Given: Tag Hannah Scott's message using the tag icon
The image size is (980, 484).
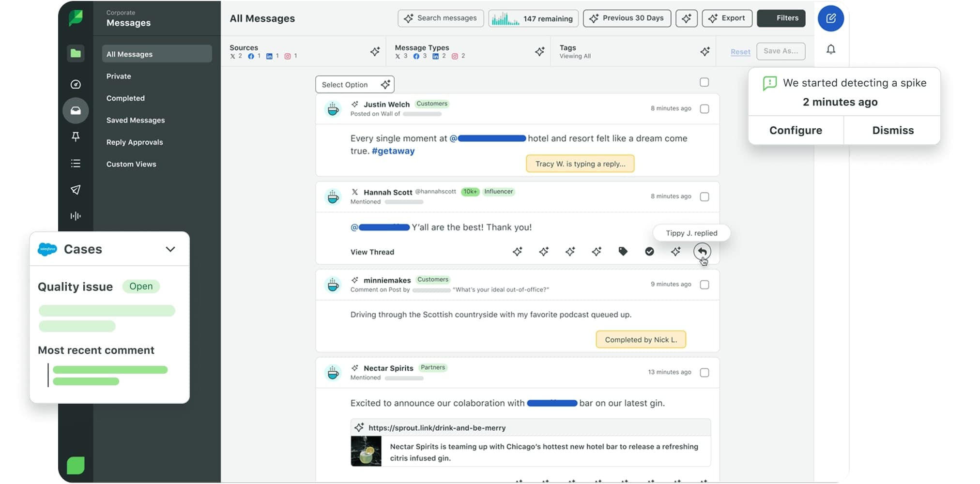Looking at the screenshot, I should click(x=623, y=251).
